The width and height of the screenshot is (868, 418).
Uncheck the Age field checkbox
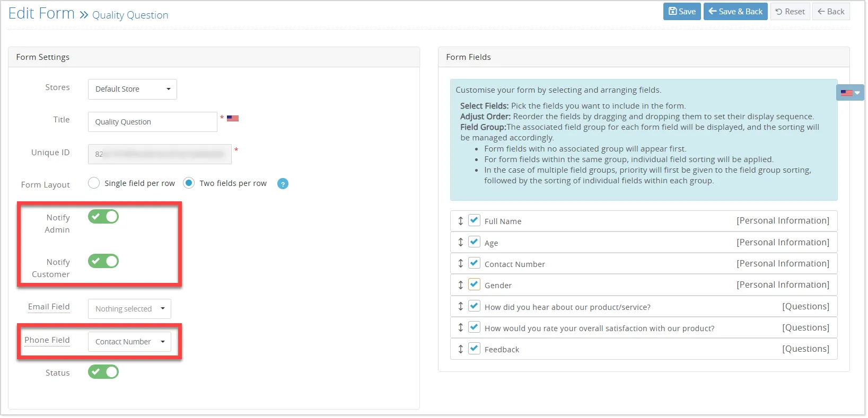click(x=475, y=242)
